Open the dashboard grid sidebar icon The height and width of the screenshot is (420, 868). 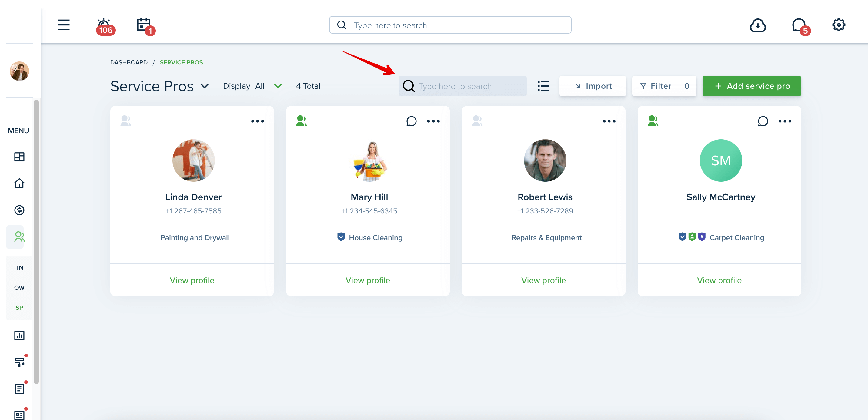tap(19, 157)
